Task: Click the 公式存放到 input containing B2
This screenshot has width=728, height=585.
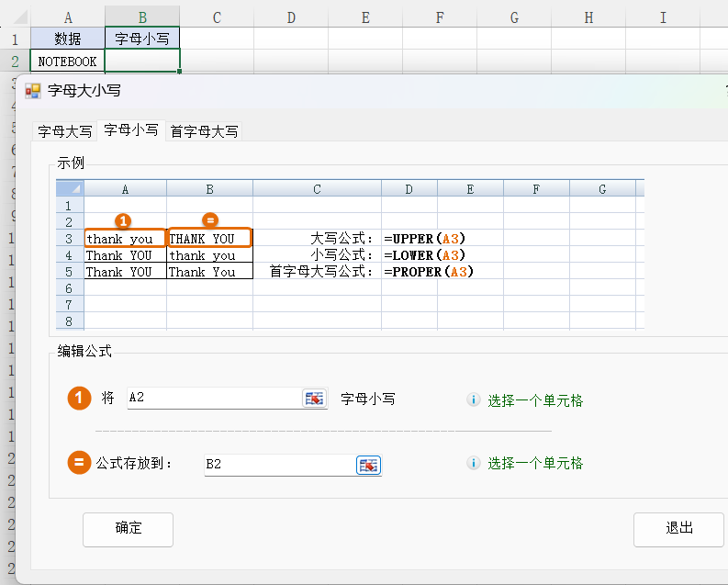Action: 278,465
